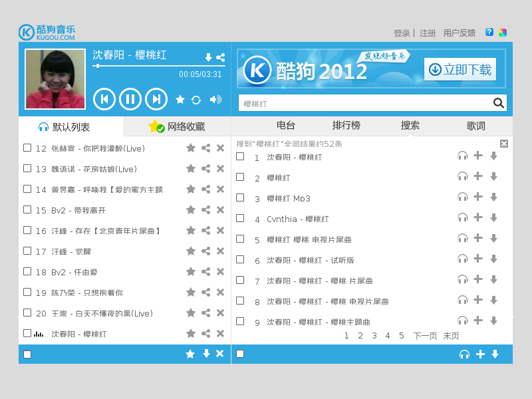Mute with the volume speaker icon
The width and height of the screenshot is (532, 399).
pos(215,99)
